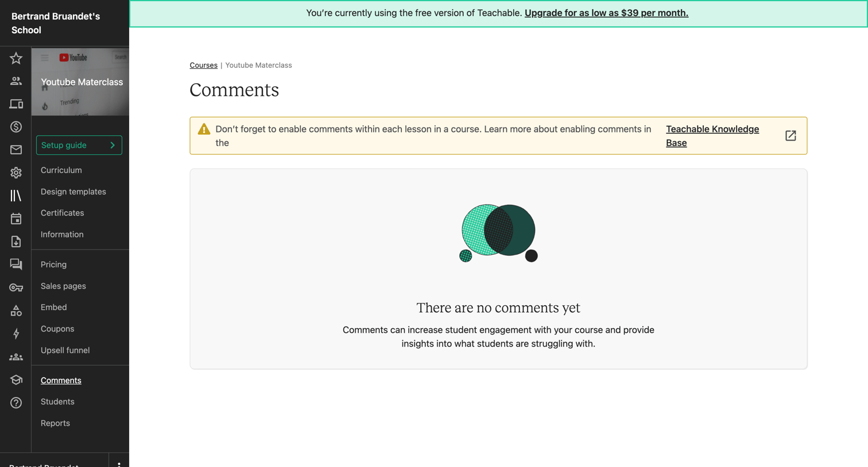The width and height of the screenshot is (868, 467).
Task: Click the graduation cap icon
Action: 16,380
